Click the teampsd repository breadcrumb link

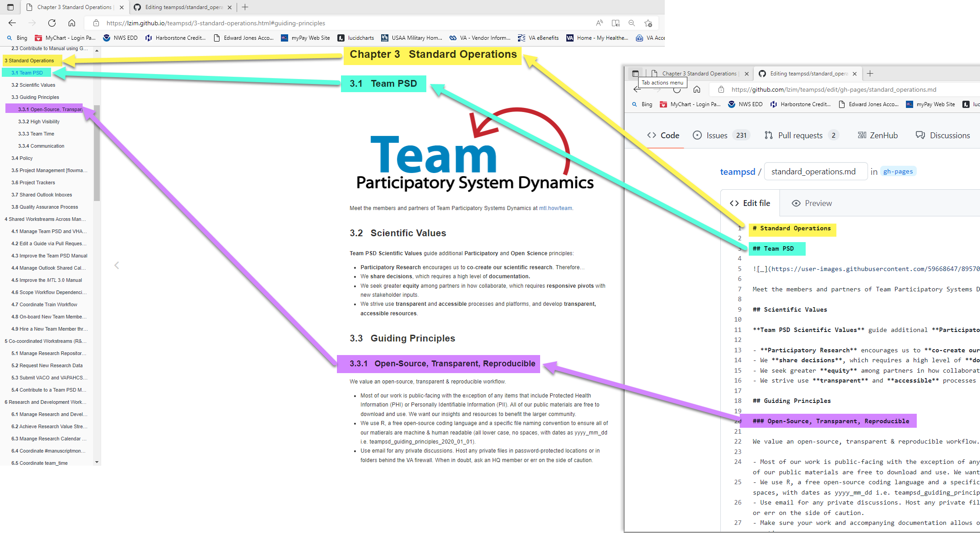coord(737,172)
